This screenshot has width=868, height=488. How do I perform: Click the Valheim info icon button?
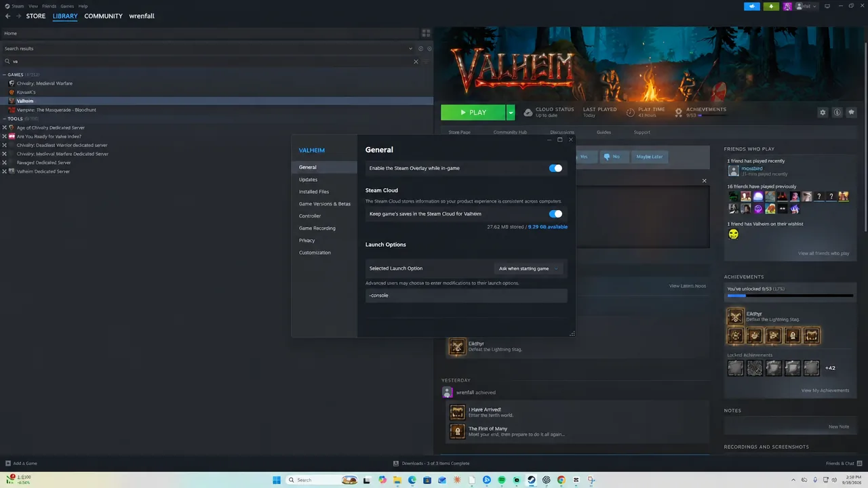tap(837, 113)
